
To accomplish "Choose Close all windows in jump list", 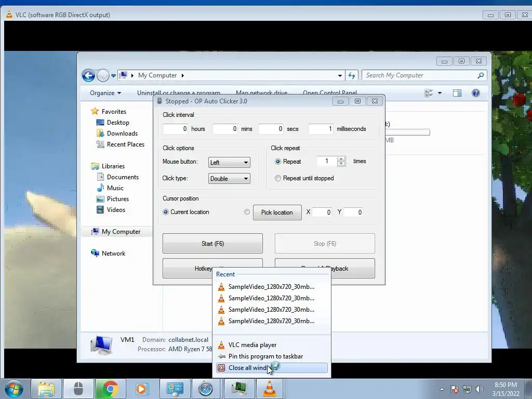I will coord(272,368).
